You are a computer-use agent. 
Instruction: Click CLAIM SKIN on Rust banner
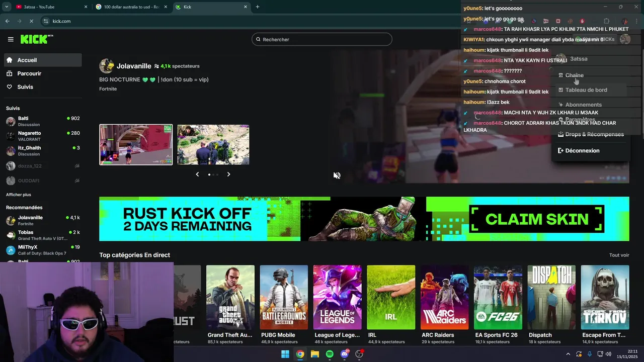click(x=537, y=219)
